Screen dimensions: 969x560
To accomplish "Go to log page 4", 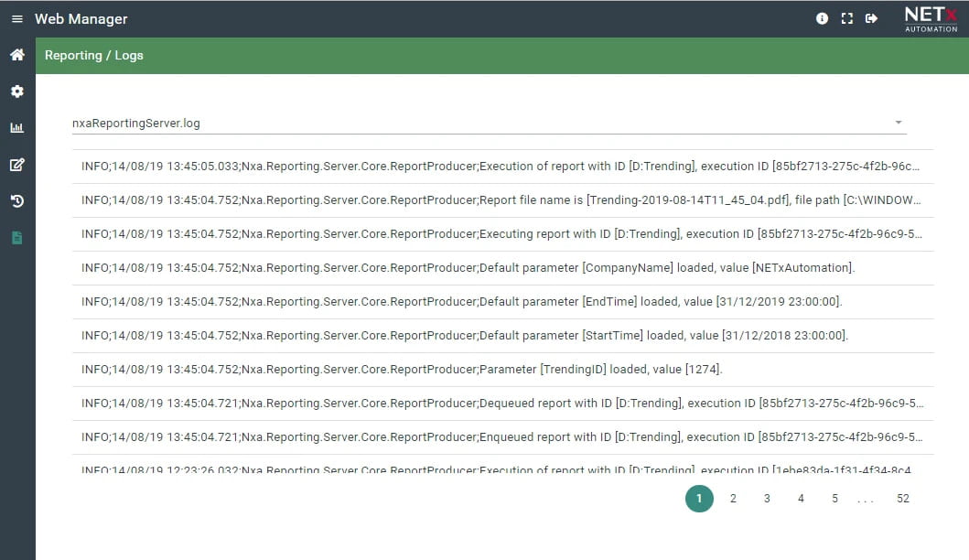I will point(801,499).
